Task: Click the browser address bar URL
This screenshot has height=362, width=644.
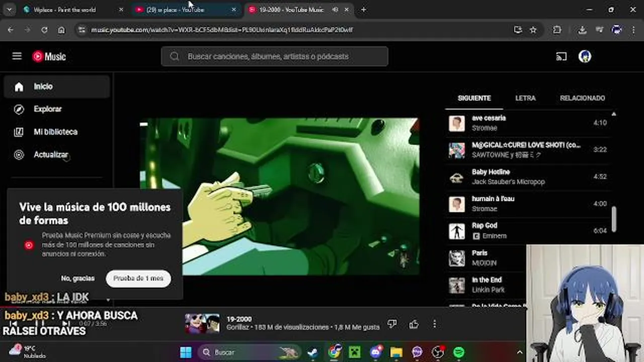Action: (x=222, y=30)
